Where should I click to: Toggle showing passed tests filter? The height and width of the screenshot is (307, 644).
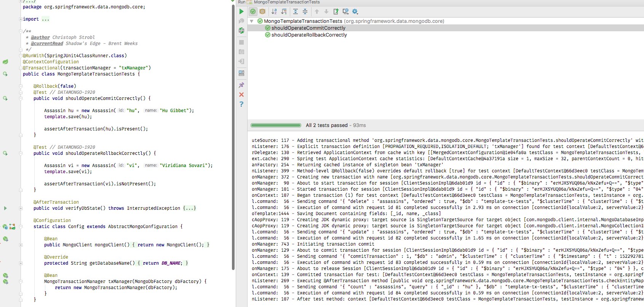tap(252, 11)
